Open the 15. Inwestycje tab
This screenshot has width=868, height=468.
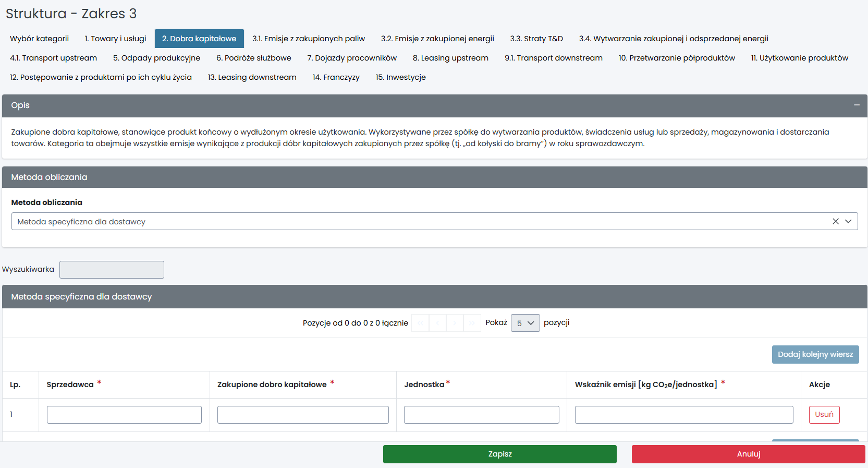400,77
